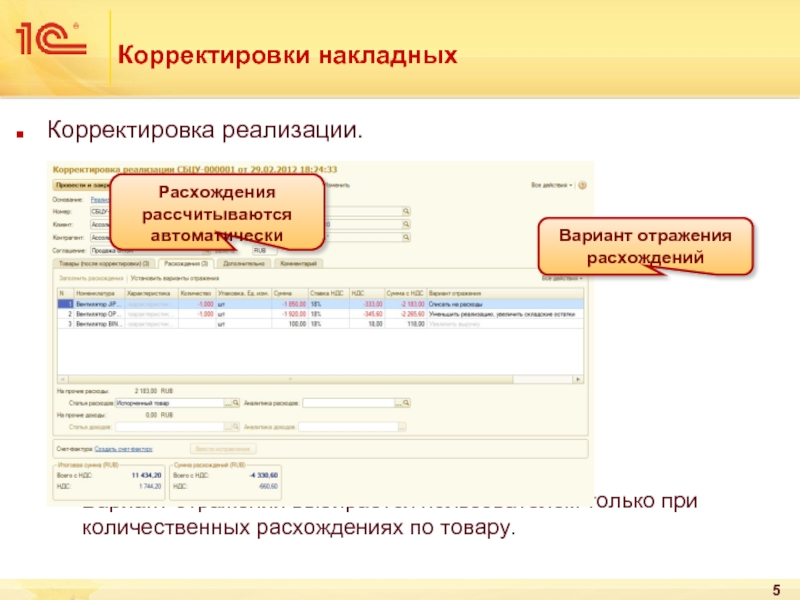Image resolution: width=800 pixels, height=600 pixels.
Task: Select table row 1 Вентилятор JIP
Action: click(320, 304)
